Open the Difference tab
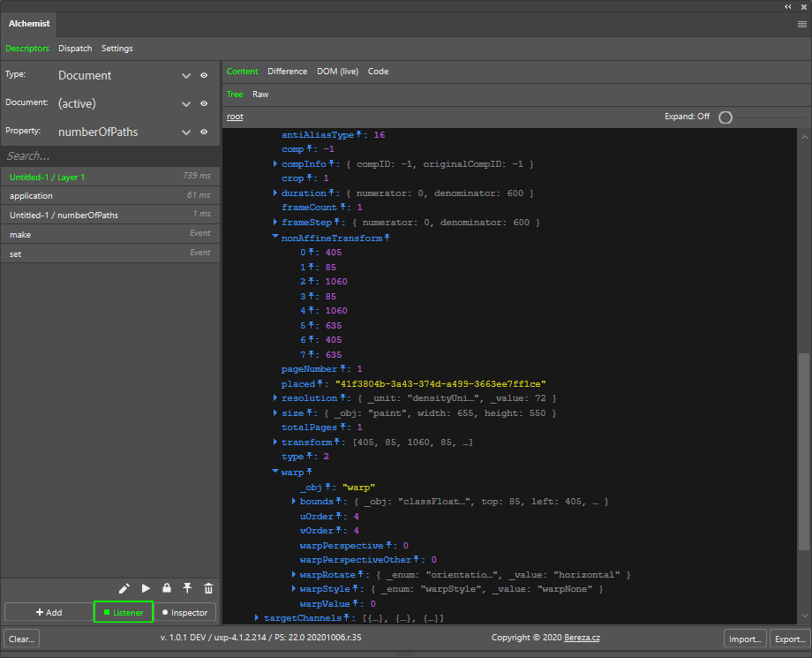Image resolution: width=812 pixels, height=658 pixels. 289,71
